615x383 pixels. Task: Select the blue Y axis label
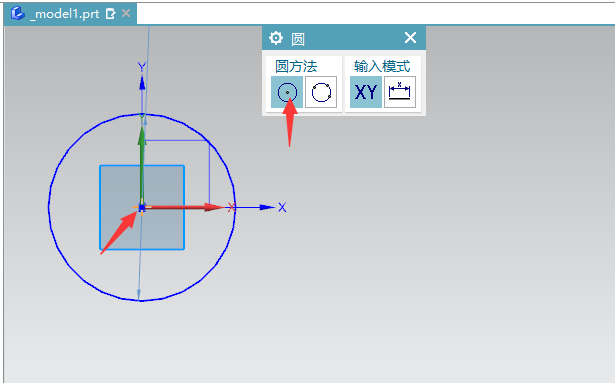click(142, 67)
